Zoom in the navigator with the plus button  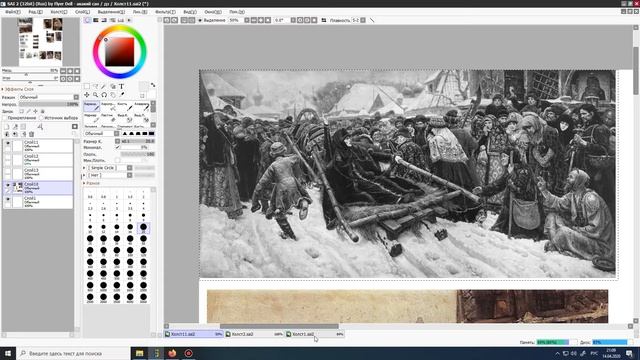70,71
